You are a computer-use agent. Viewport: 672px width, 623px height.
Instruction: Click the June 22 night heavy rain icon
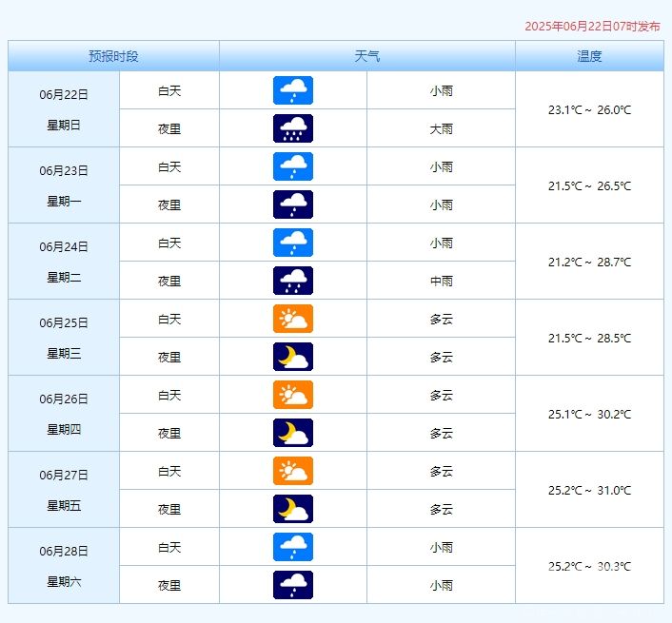pyautogui.click(x=293, y=128)
